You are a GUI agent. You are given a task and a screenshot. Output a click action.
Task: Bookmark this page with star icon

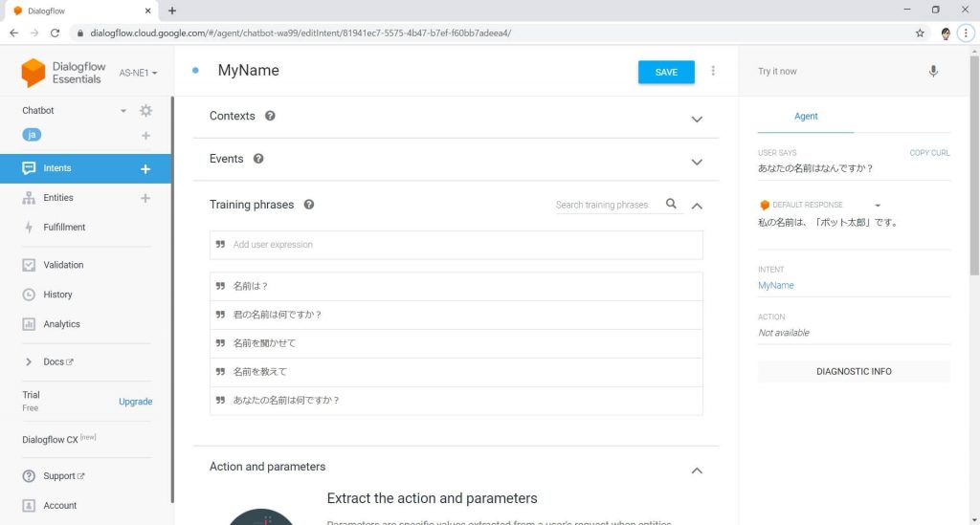click(x=920, y=33)
